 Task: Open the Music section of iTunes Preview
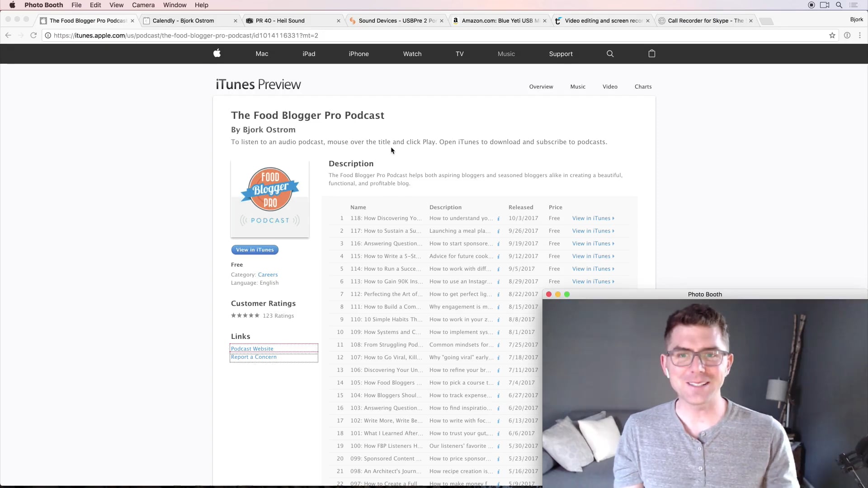[577, 87]
